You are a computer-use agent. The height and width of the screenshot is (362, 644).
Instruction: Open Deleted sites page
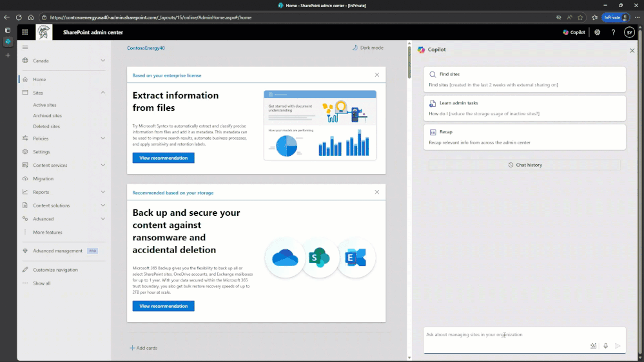point(46,126)
